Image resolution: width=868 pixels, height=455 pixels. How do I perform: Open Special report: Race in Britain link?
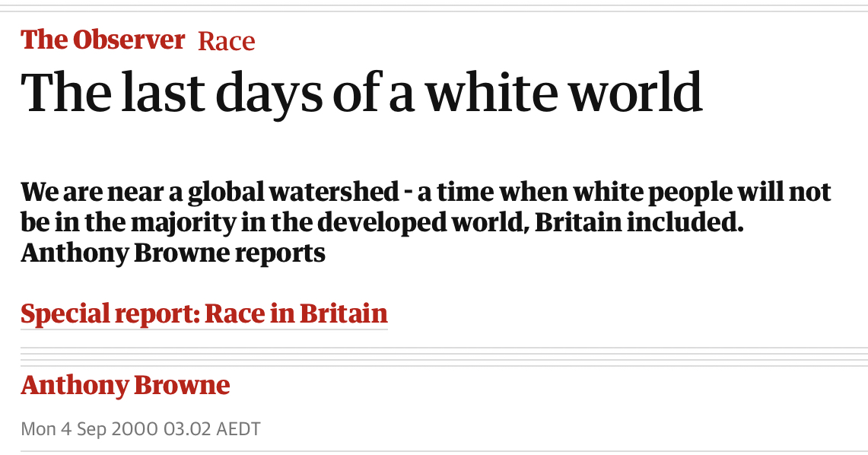pos(205,313)
